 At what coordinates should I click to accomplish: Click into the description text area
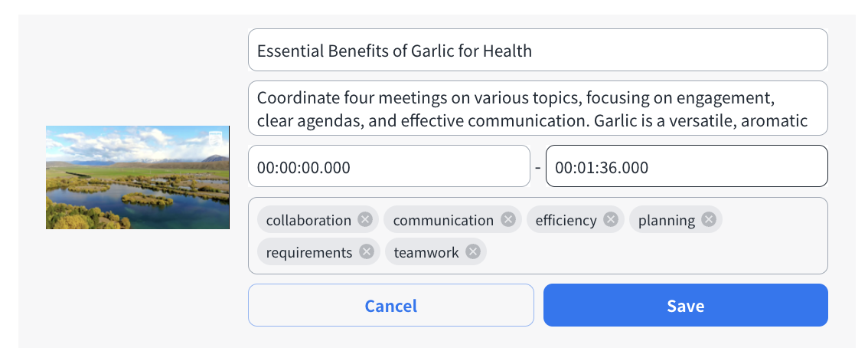point(537,109)
